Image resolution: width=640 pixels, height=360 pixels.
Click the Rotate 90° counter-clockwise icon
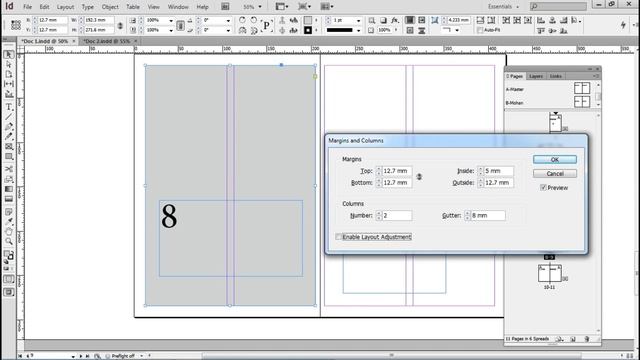(x=254, y=20)
